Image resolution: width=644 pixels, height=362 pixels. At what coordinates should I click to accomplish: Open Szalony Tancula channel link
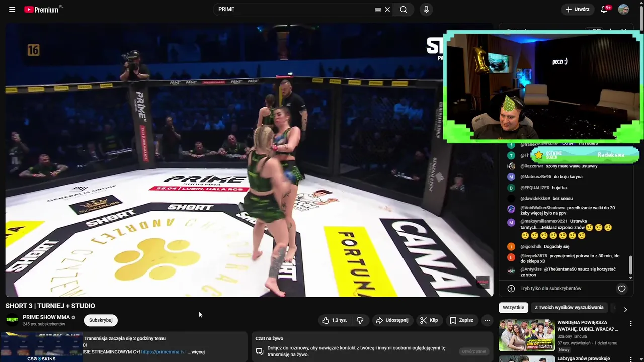click(572, 336)
